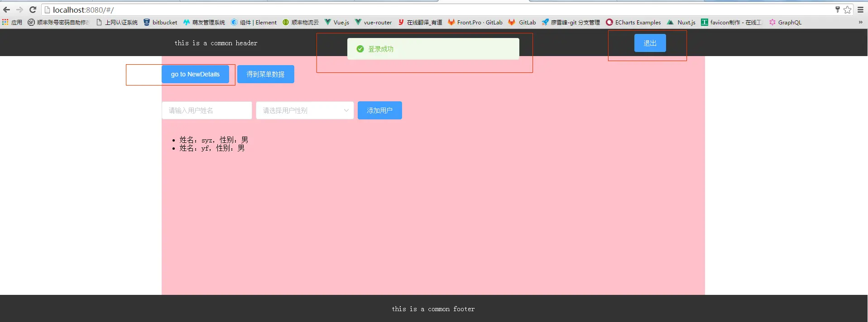The image size is (868, 322).
Task: Open the vue-router bookmark
Action: tap(374, 22)
